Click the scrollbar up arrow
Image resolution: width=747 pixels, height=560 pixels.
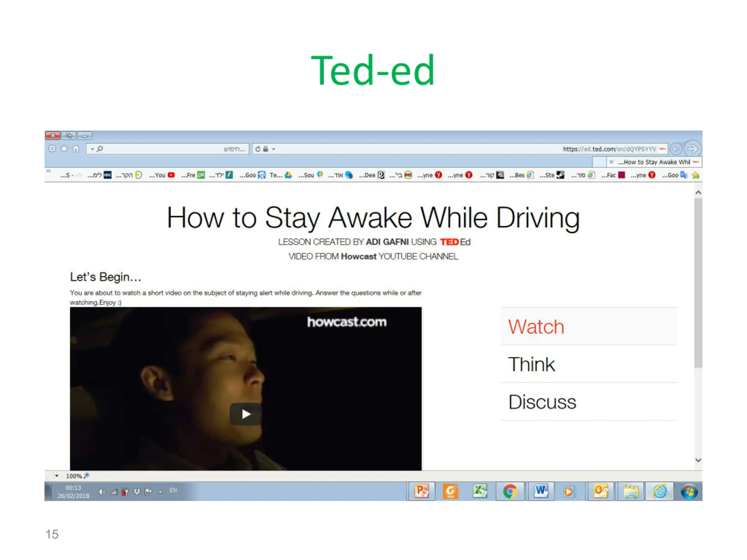698,192
